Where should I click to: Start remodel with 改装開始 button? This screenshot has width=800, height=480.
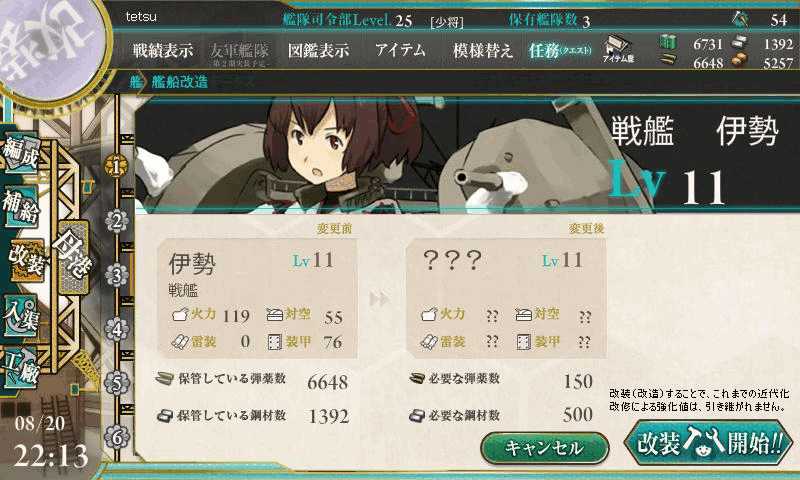point(708,443)
